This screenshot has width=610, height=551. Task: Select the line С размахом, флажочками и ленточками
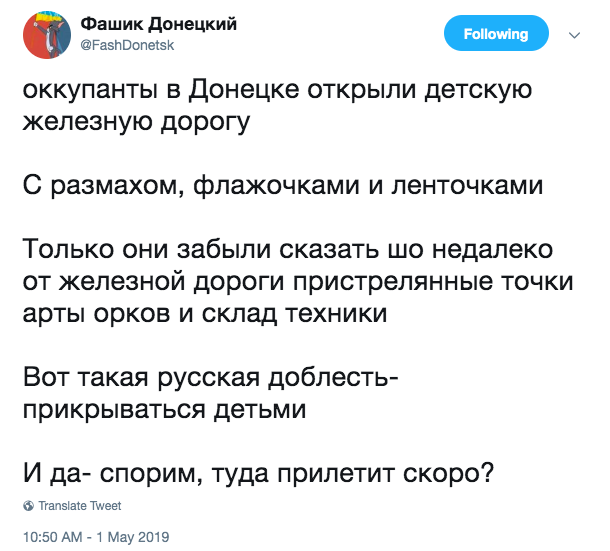[282, 186]
